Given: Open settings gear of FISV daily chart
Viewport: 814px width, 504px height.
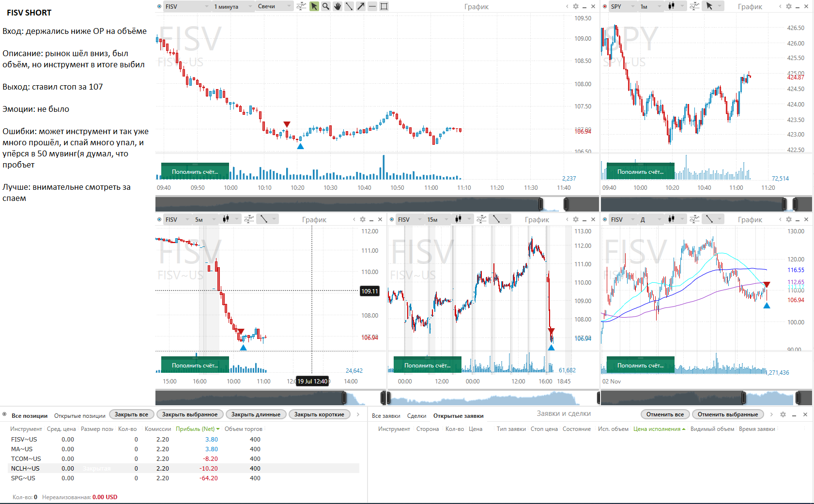Looking at the screenshot, I should pos(789,219).
